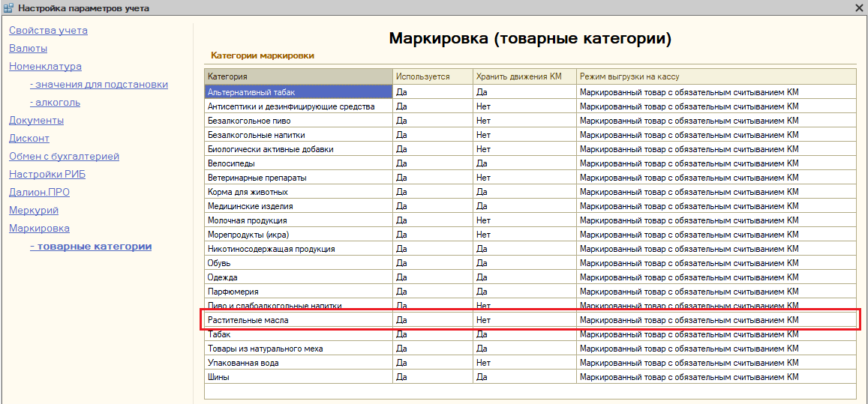Open the Далион.ПРО section
This screenshot has width=868, height=404.
pyautogui.click(x=39, y=193)
